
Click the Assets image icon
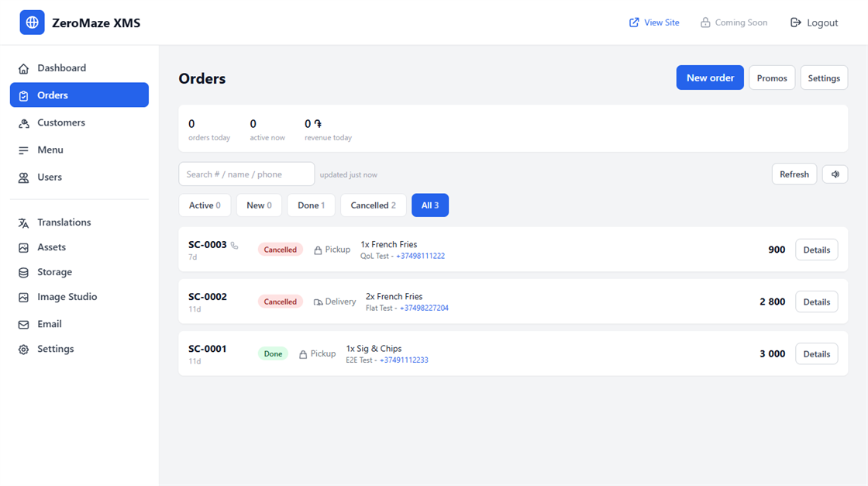tap(23, 247)
